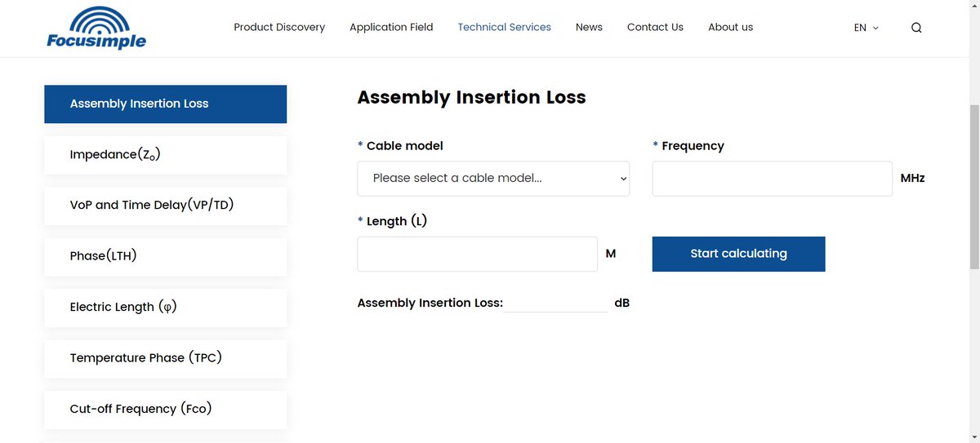The width and height of the screenshot is (980, 443).
Task: Select the Impedance(Zo) calculator
Action: [166, 155]
